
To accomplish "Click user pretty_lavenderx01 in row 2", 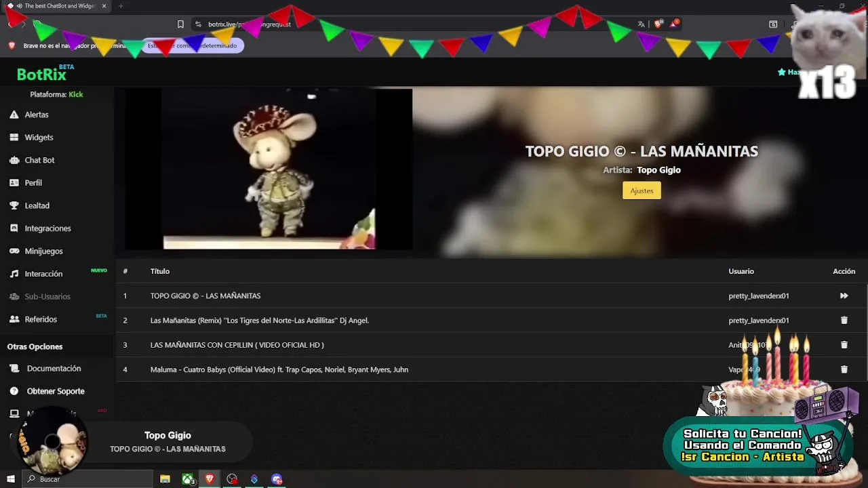I will click(x=758, y=320).
